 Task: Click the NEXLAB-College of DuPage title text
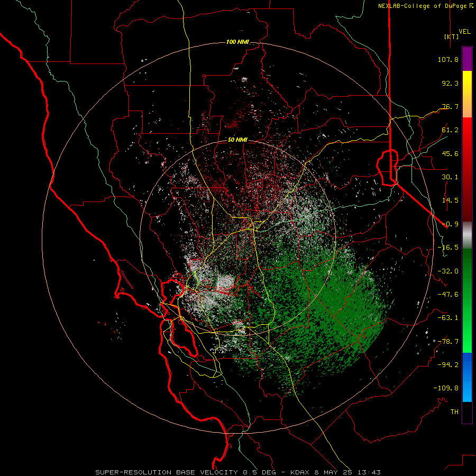click(x=426, y=6)
